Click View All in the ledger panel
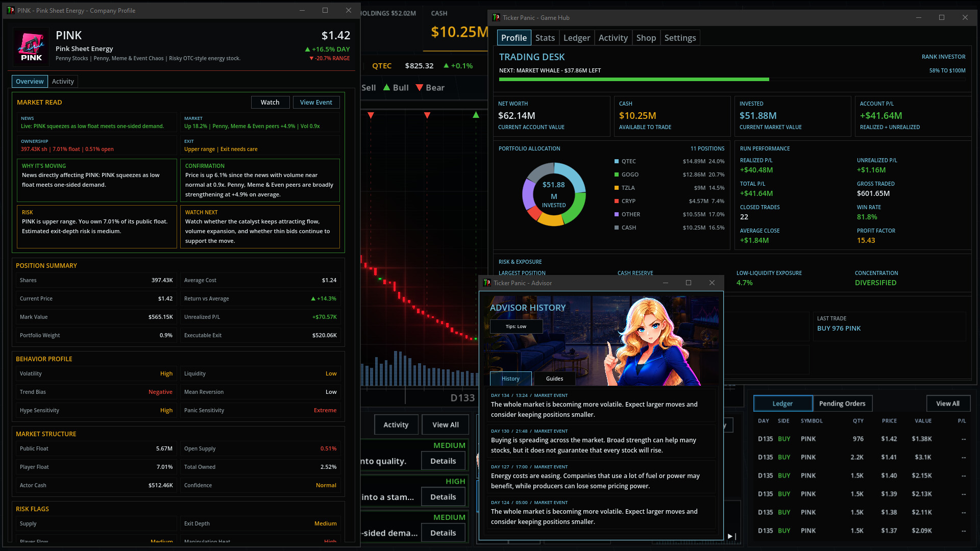Viewport: 980px width, 551px height. (x=948, y=404)
